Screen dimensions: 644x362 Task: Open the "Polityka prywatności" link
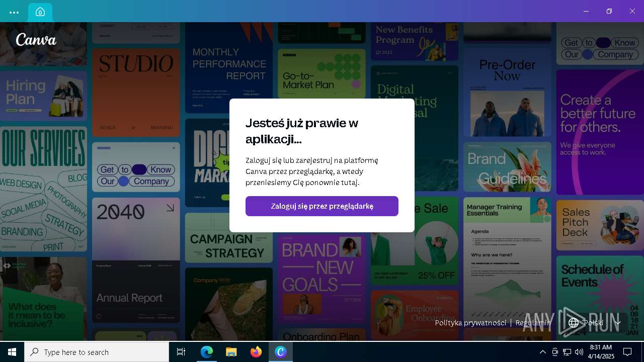[x=470, y=323]
